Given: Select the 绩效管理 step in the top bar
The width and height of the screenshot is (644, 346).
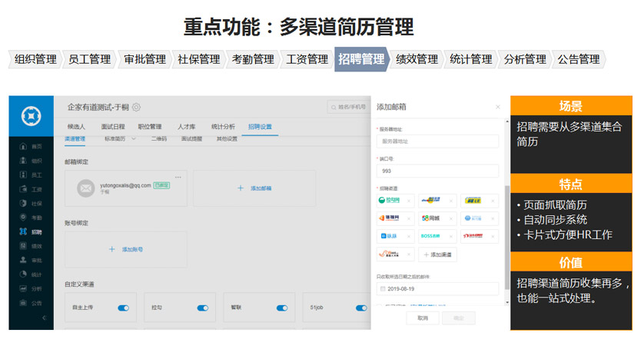Looking at the screenshot, I should pos(415,59).
